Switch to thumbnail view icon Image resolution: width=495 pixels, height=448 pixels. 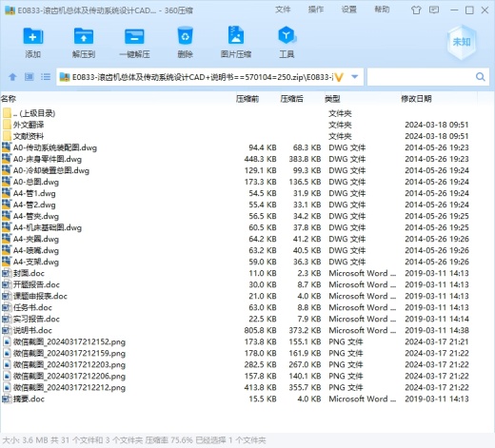30,77
